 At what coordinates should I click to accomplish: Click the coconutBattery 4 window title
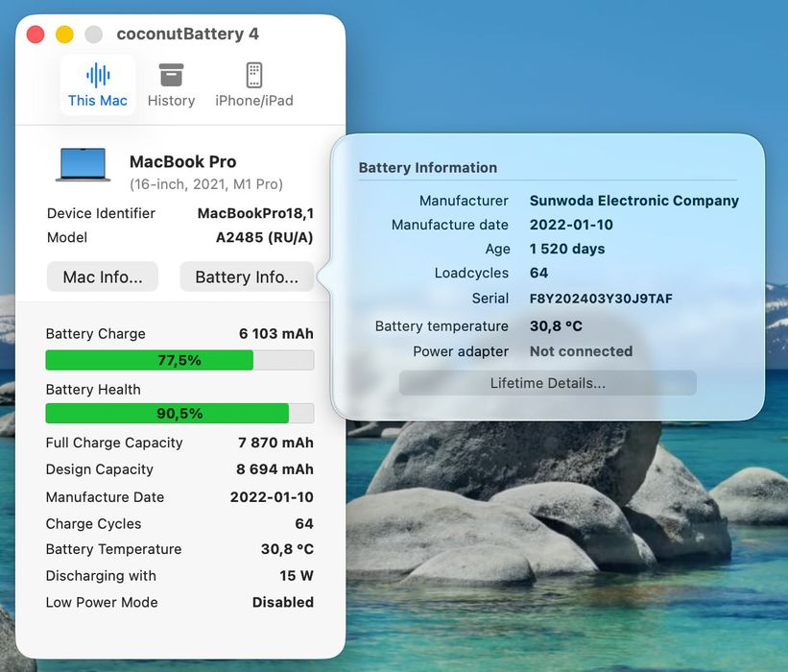(x=187, y=34)
